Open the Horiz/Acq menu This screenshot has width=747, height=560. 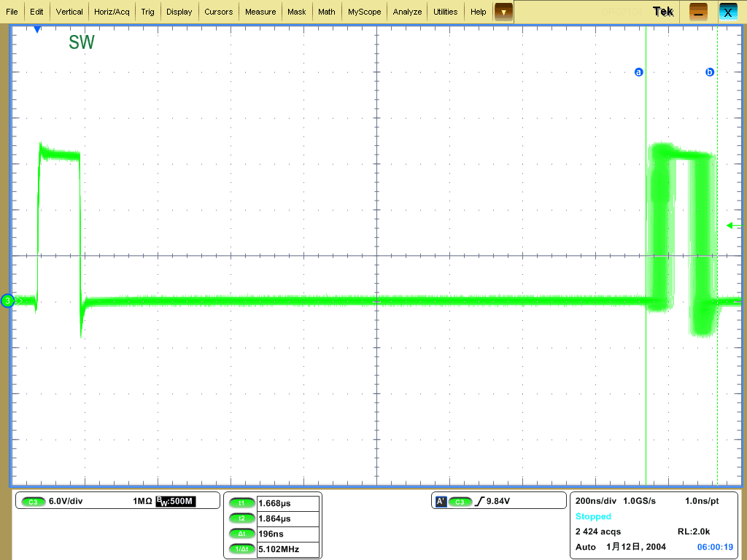tap(112, 12)
